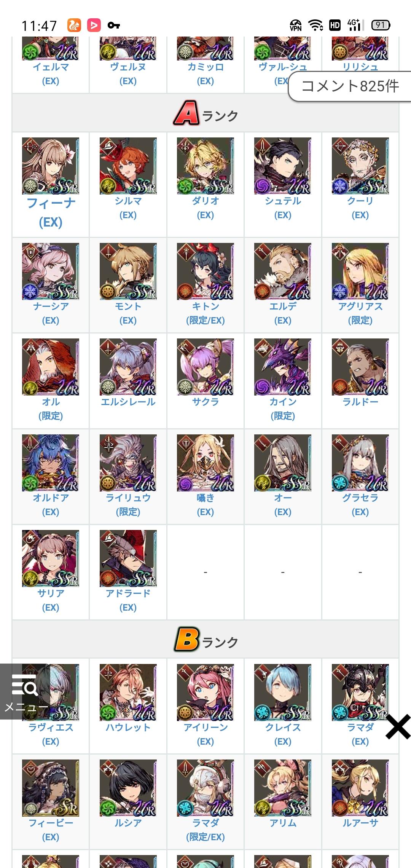Tap the クーリ (EX) character icon
The height and width of the screenshot is (868, 411).
click(x=360, y=166)
